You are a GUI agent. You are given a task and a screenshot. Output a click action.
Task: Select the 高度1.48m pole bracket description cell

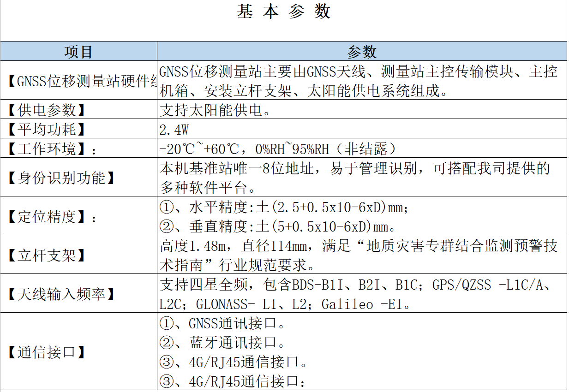pyautogui.click(x=362, y=255)
